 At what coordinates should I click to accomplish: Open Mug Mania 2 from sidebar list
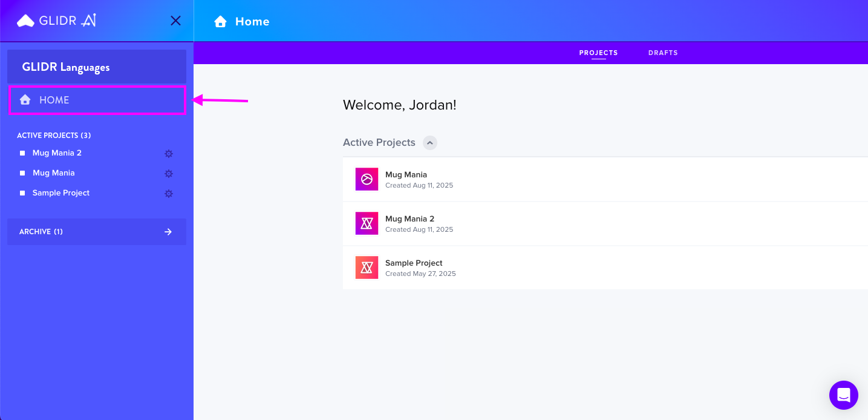tap(57, 153)
